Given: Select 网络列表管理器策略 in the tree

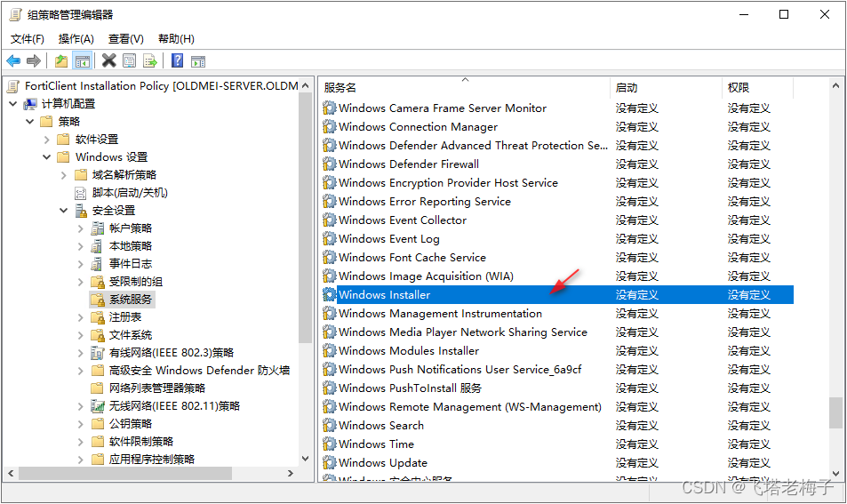Looking at the screenshot, I should point(157,388).
